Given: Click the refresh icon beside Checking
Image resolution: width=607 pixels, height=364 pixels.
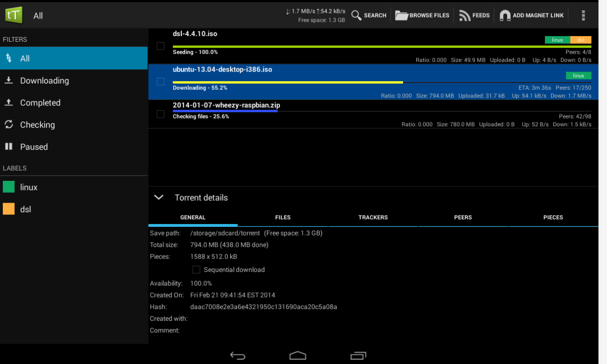Looking at the screenshot, I should pyautogui.click(x=9, y=124).
